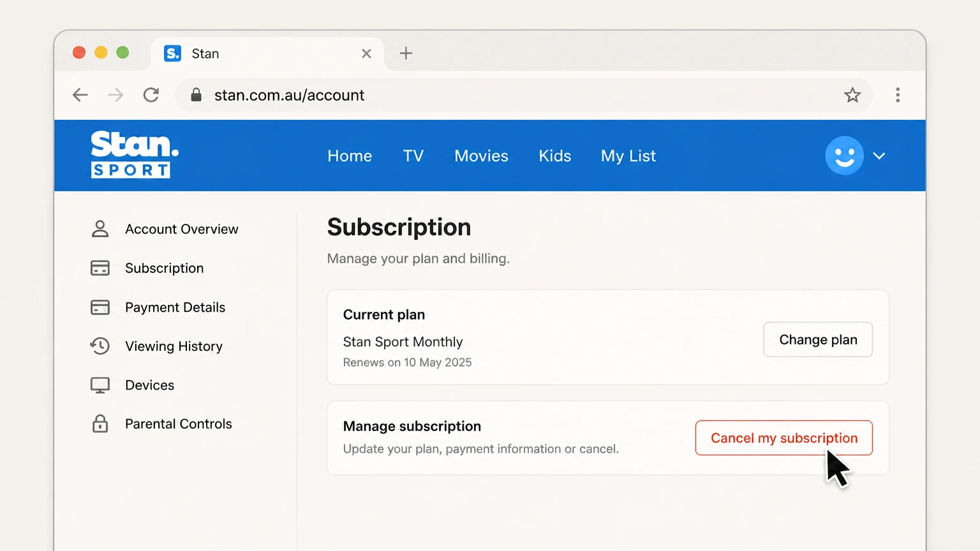
Task: Click the Subscription card icon in sidebar
Action: [100, 268]
